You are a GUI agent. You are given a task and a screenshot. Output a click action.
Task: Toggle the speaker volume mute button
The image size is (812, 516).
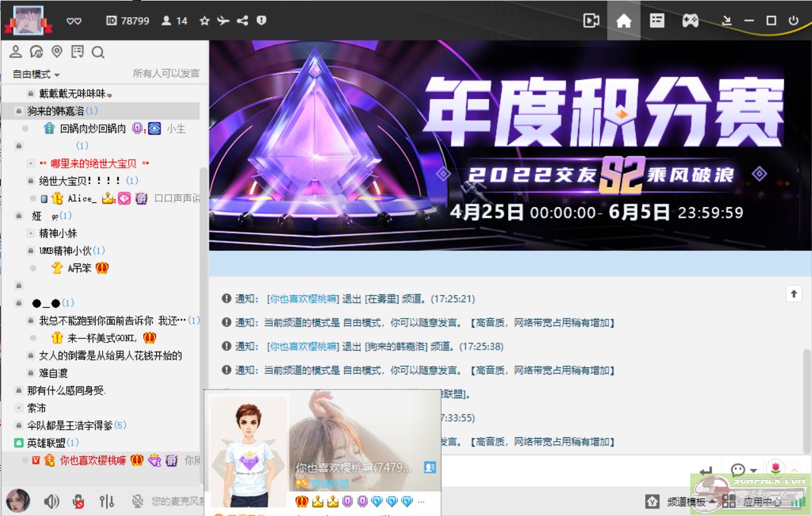coord(51,502)
